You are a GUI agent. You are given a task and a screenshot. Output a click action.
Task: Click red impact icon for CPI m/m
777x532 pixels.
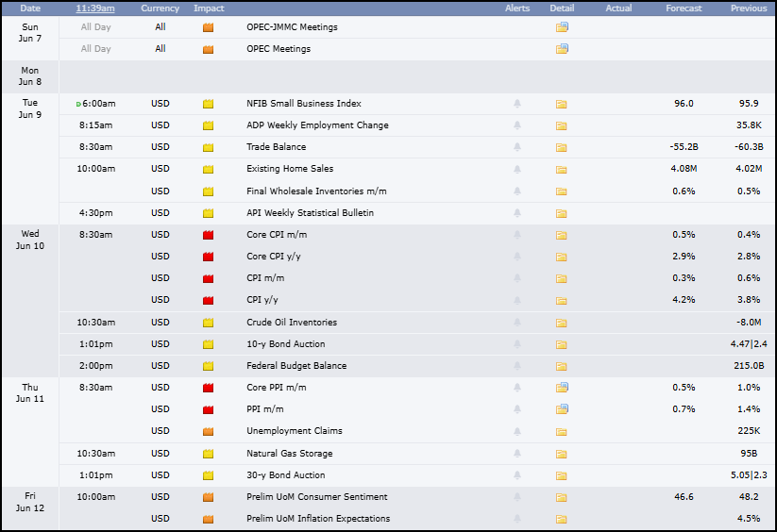(208, 278)
